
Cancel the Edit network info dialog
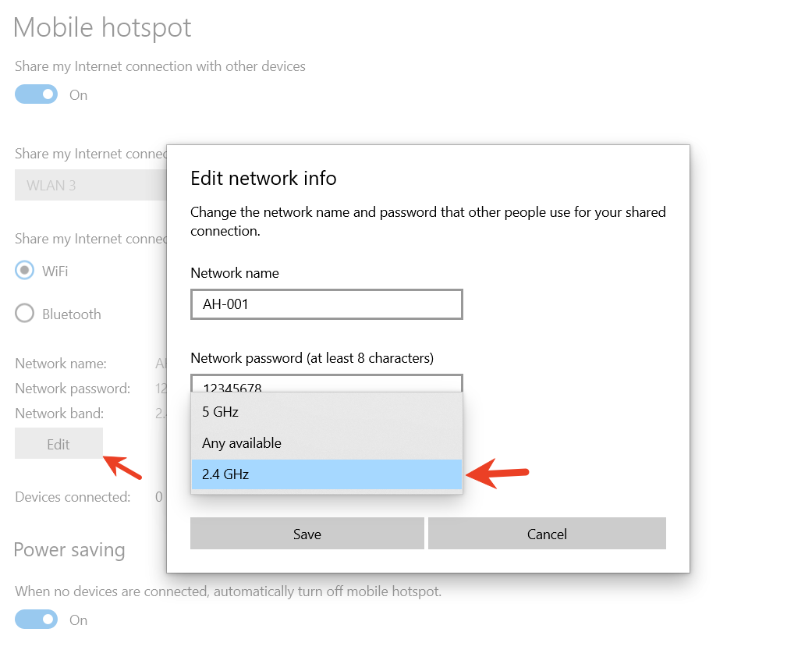(x=546, y=534)
